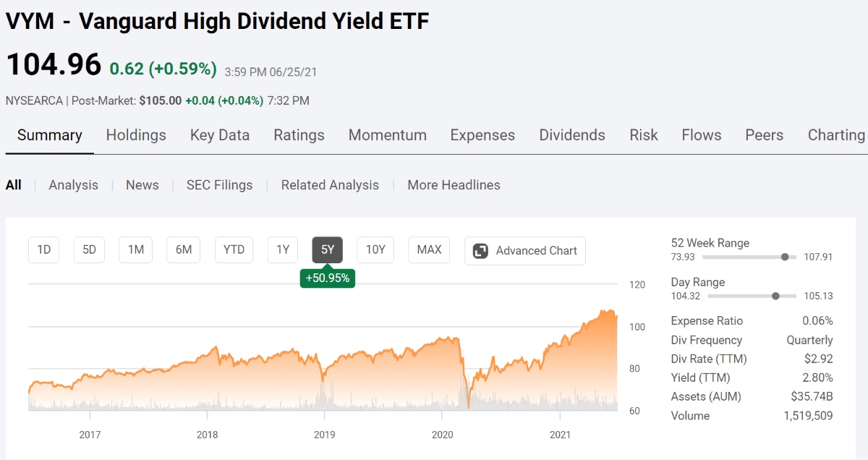
Task: Open the Dividends tab
Action: [x=572, y=135]
